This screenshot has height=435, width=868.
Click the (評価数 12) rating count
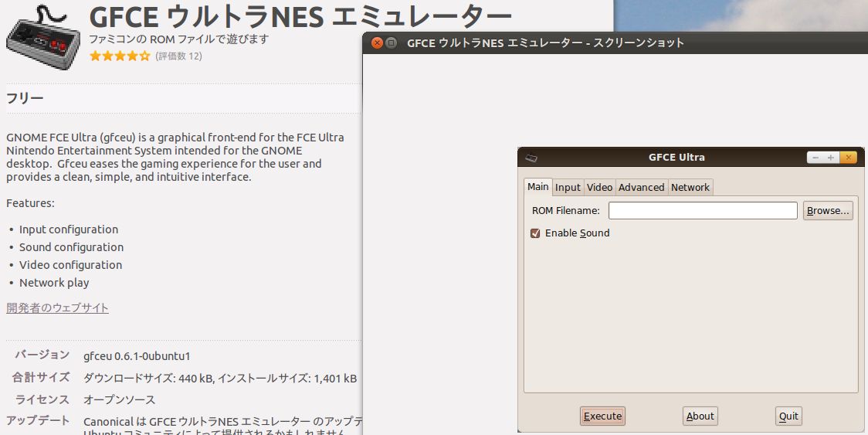coord(178,56)
